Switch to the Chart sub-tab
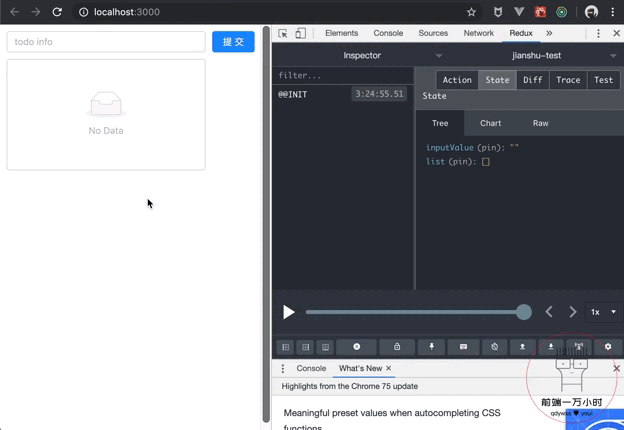624x430 pixels. click(x=490, y=123)
